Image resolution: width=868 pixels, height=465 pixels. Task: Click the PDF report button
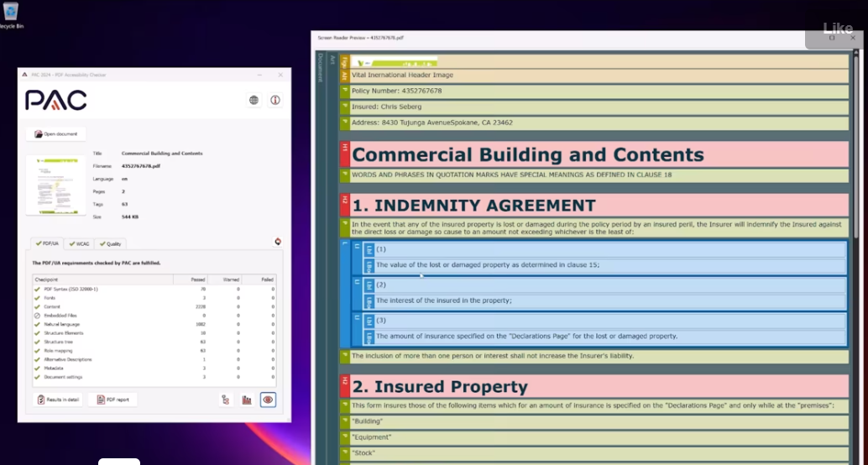pyautogui.click(x=112, y=400)
